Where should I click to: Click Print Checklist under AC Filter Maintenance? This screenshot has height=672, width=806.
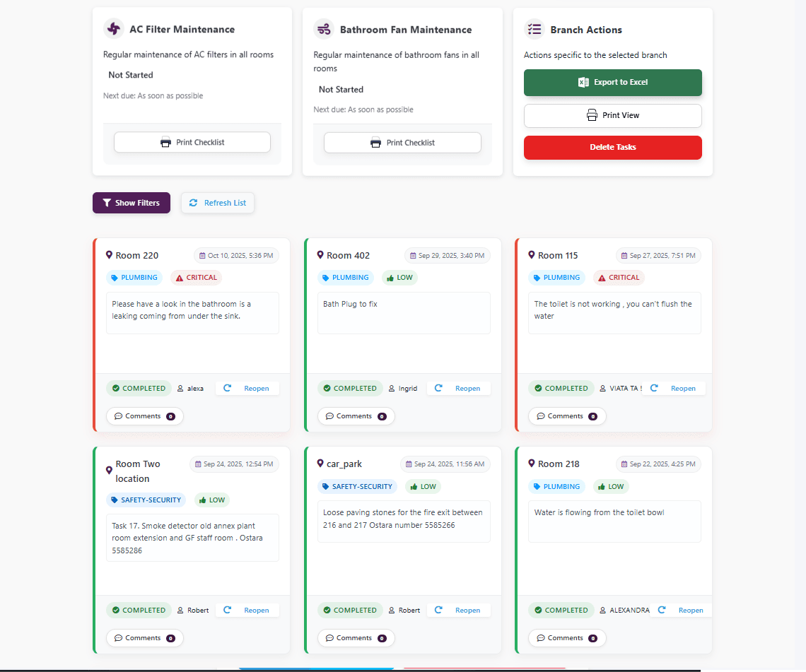tap(192, 142)
